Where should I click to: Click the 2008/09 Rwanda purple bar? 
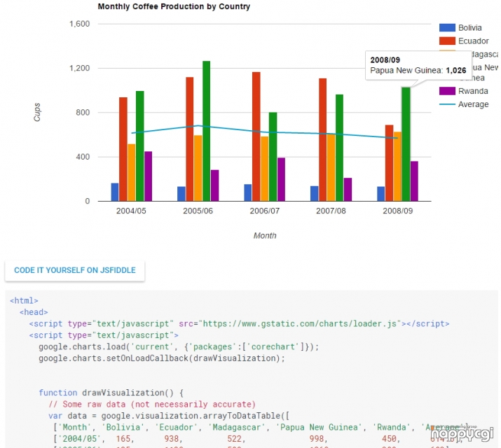click(414, 181)
